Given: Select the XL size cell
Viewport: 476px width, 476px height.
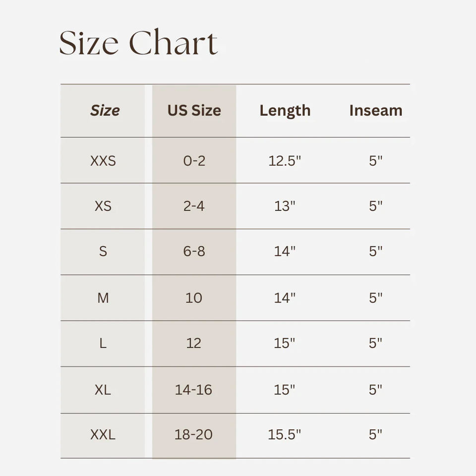Looking at the screenshot, I should [103, 390].
